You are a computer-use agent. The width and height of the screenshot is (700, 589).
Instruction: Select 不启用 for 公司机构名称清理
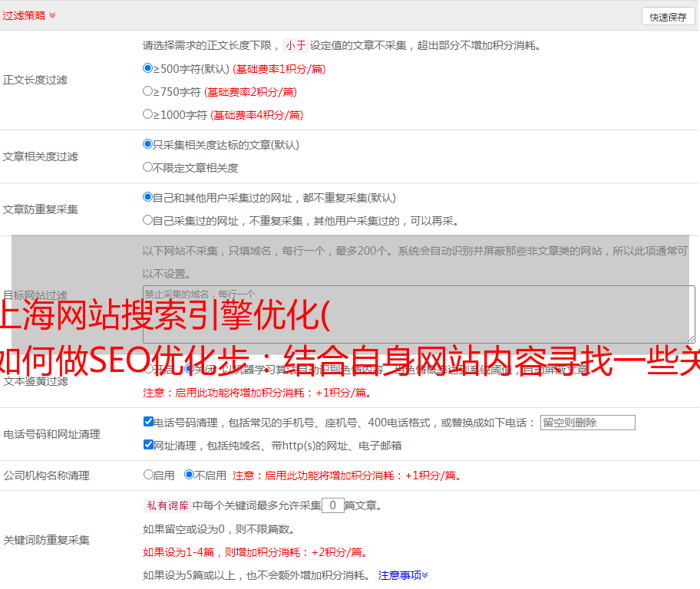[189, 475]
